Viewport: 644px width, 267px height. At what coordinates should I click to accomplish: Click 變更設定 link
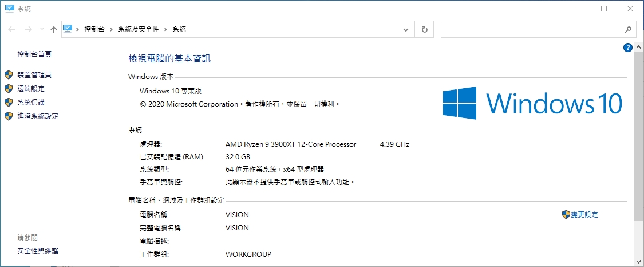[584, 214]
